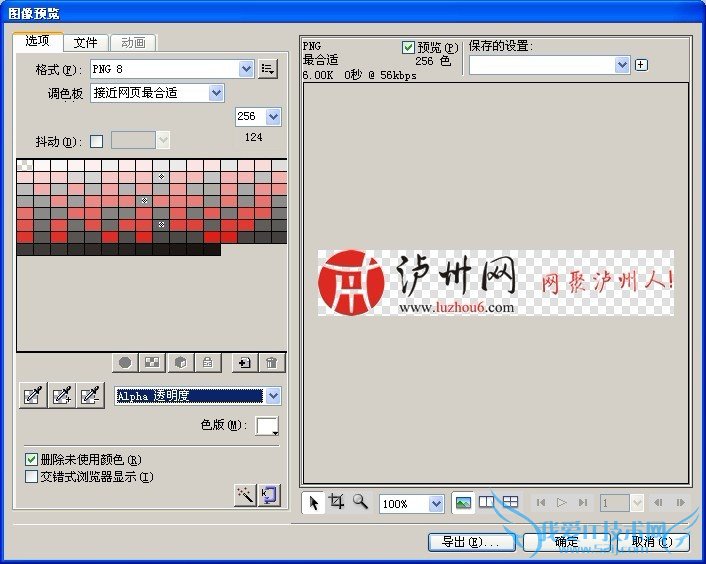Select the plain transparency eyedropper tool
This screenshot has height=564, width=706.
(33, 396)
